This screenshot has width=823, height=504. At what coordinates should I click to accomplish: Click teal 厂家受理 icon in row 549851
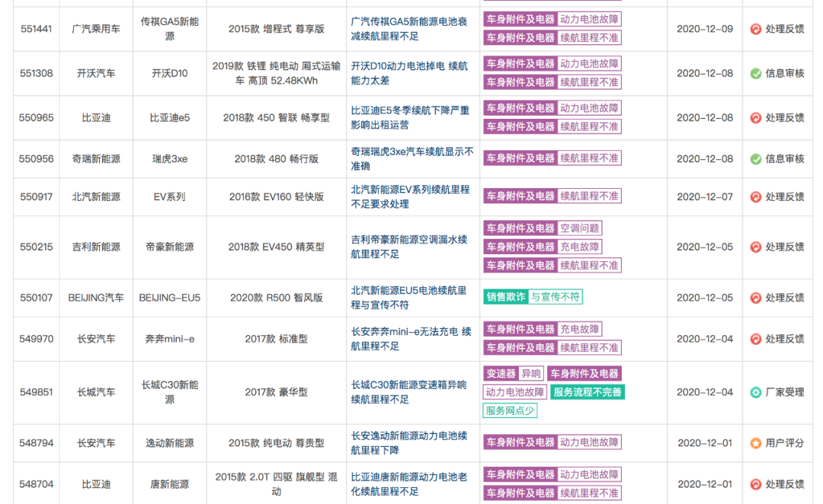(x=755, y=392)
